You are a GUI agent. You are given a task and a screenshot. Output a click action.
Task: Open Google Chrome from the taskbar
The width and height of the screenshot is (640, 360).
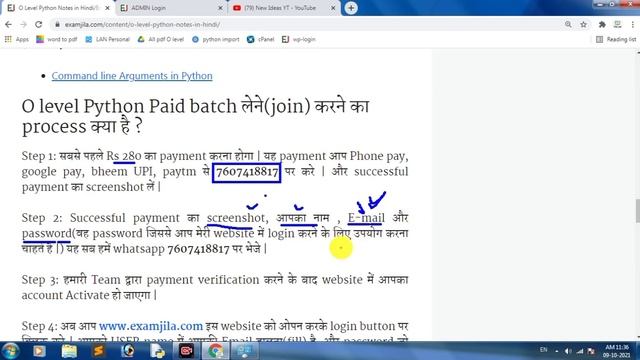pyautogui.click(x=216, y=351)
